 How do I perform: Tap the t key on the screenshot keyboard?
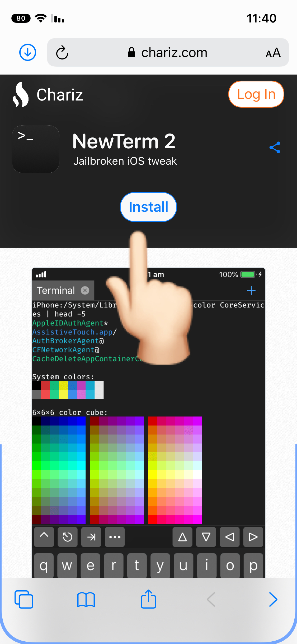coord(137,565)
